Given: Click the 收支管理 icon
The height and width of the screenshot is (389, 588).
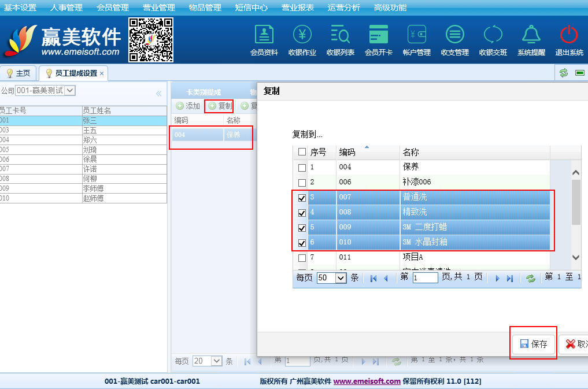Looking at the screenshot, I should pyautogui.click(x=454, y=36).
